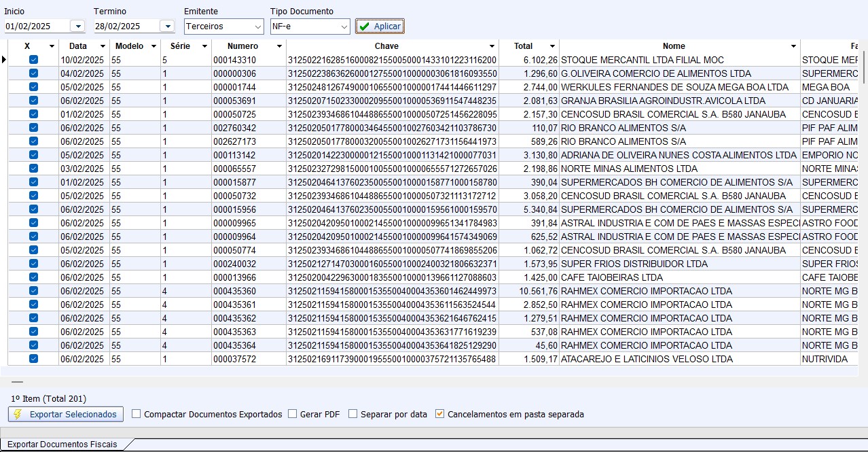868x452 pixels.
Task: Open the Modelo column filter arrow
Action: [153, 46]
